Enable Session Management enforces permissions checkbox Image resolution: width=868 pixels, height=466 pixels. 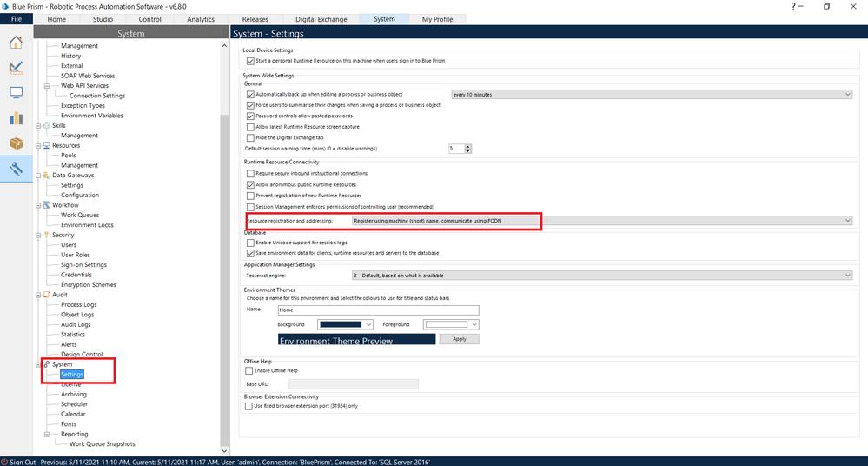250,207
